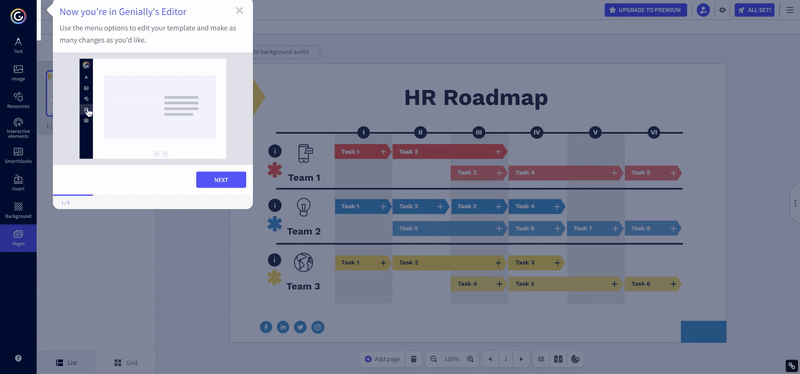This screenshot has width=800, height=374.
Task: Expand plus on red Task 5
Action: (x=673, y=173)
